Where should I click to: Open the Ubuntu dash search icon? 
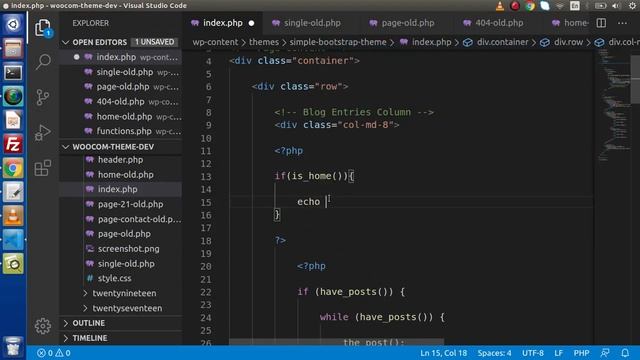click(13, 24)
